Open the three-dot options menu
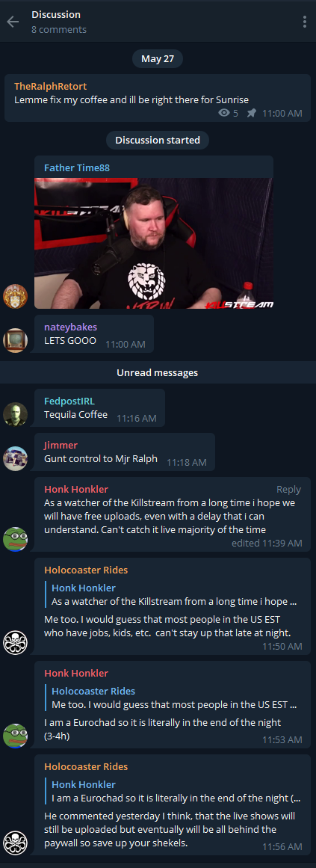The width and height of the screenshot is (316, 868). point(304,22)
